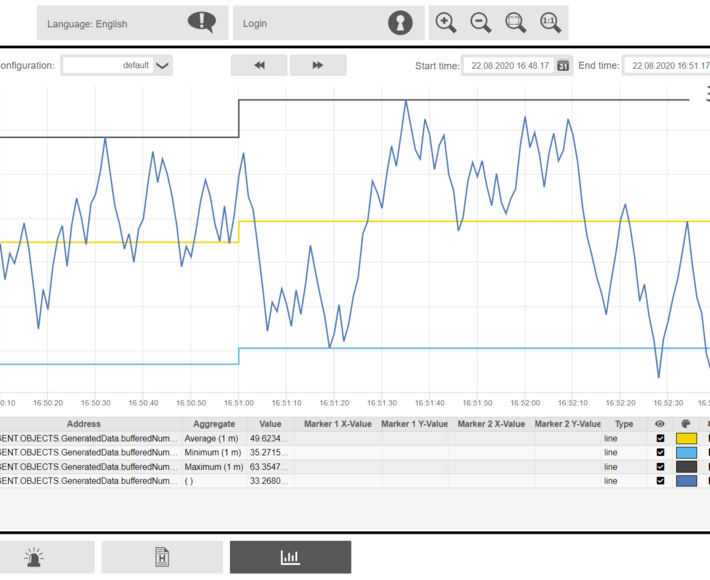The image size is (710, 580).
Task: Click the Marker 2 X-Value column header
Action: point(491,424)
